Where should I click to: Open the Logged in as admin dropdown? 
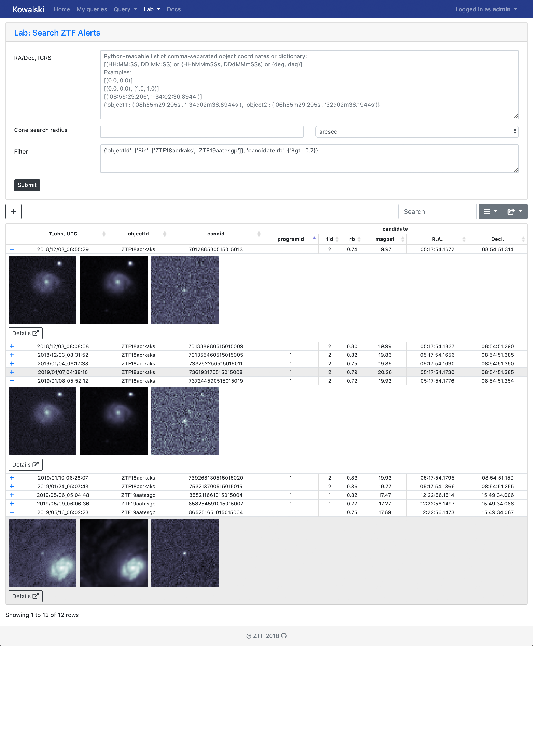(x=486, y=9)
